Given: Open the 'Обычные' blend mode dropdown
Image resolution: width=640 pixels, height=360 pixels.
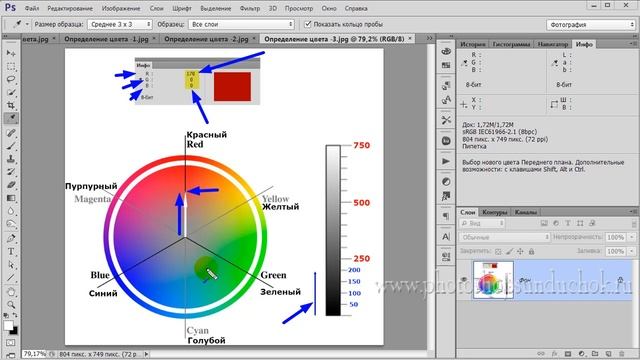Looking at the screenshot, I should click(x=504, y=237).
